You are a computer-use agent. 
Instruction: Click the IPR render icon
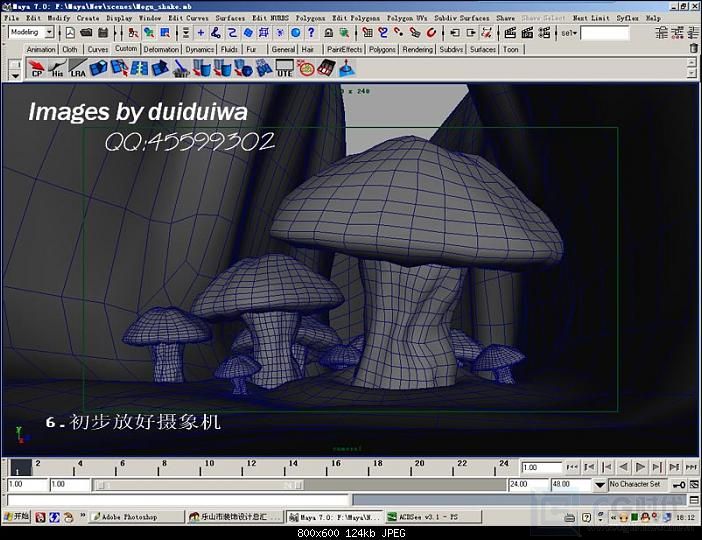[x=527, y=33]
